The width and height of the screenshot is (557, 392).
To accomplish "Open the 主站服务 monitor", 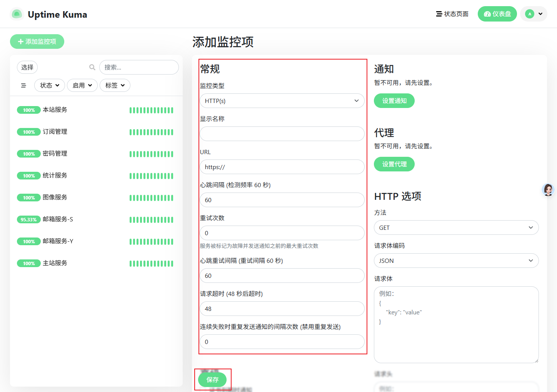I will point(96,263).
